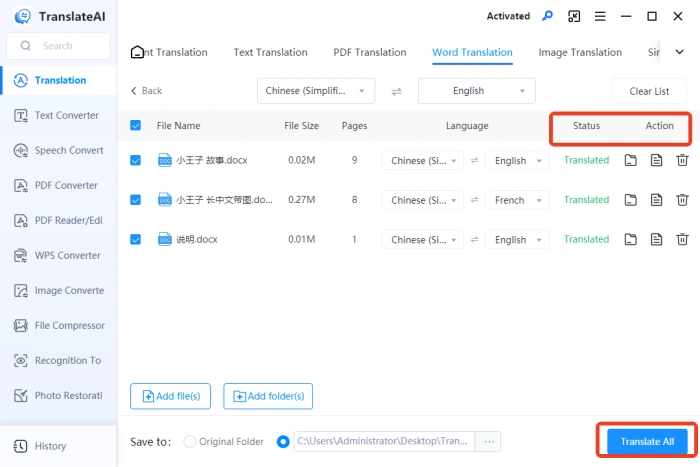Open History in sidebar

click(58, 446)
